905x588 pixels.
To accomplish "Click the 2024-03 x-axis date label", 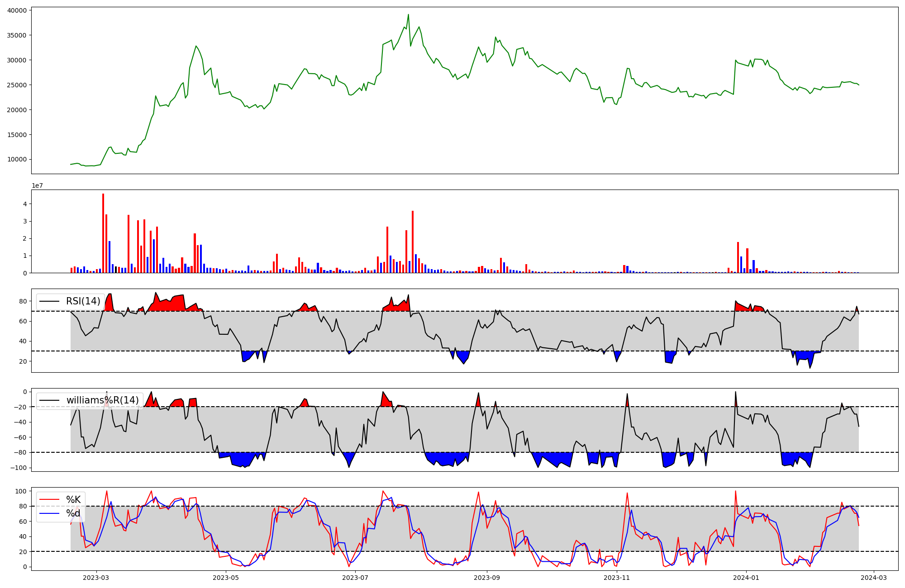I will point(873,578).
